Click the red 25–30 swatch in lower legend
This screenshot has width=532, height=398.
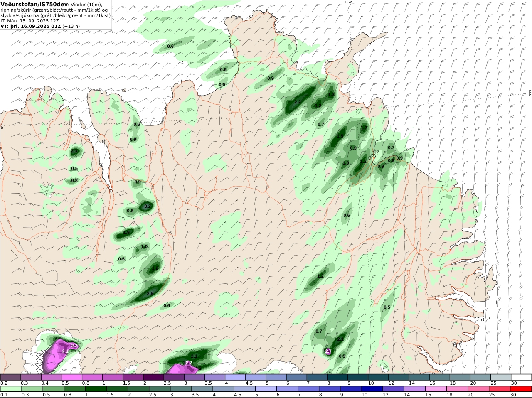(x=501, y=389)
